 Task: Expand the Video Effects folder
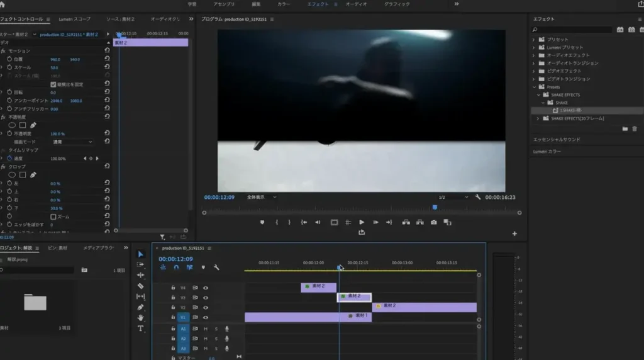click(x=534, y=71)
